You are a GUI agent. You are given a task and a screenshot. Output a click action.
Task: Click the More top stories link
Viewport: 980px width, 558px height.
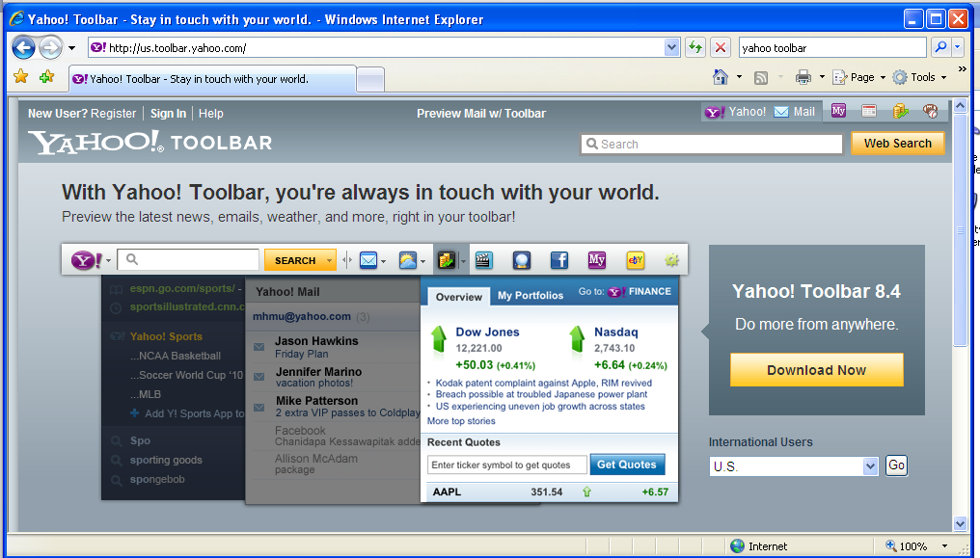point(461,421)
